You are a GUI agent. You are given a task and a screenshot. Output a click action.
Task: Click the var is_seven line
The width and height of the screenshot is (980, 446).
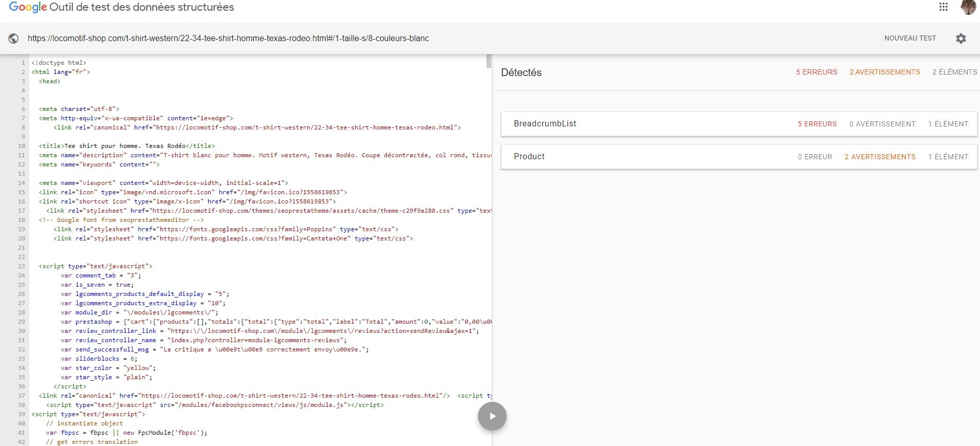click(x=97, y=285)
